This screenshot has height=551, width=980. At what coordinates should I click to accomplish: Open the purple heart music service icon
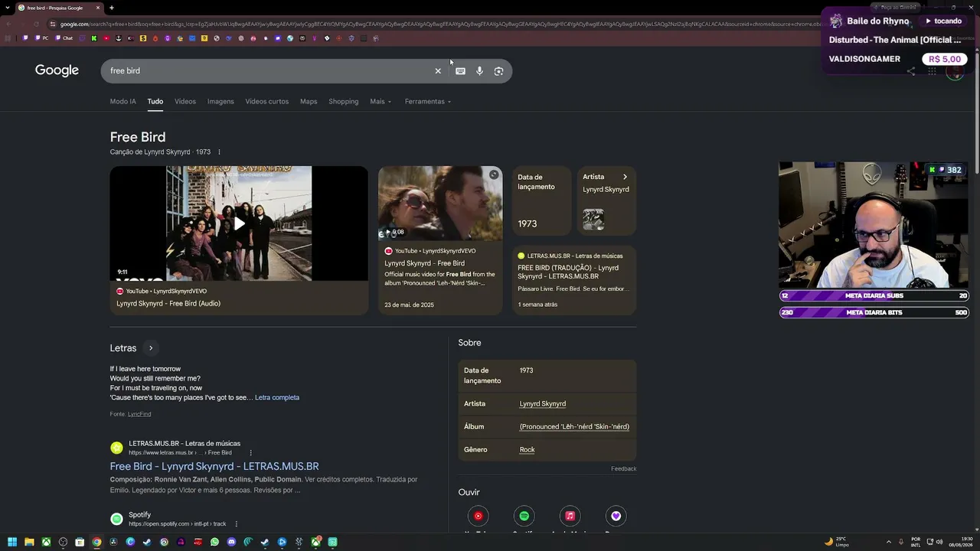616,516
